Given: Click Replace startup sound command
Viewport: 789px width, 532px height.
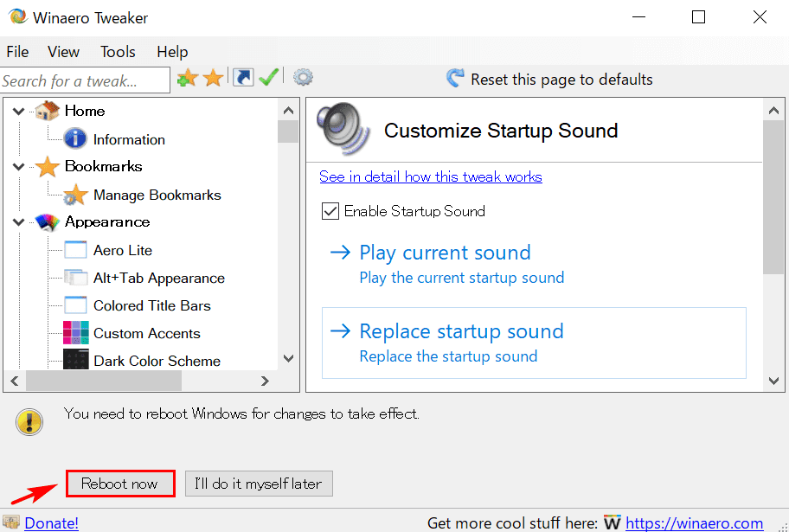Looking at the screenshot, I should (534, 343).
